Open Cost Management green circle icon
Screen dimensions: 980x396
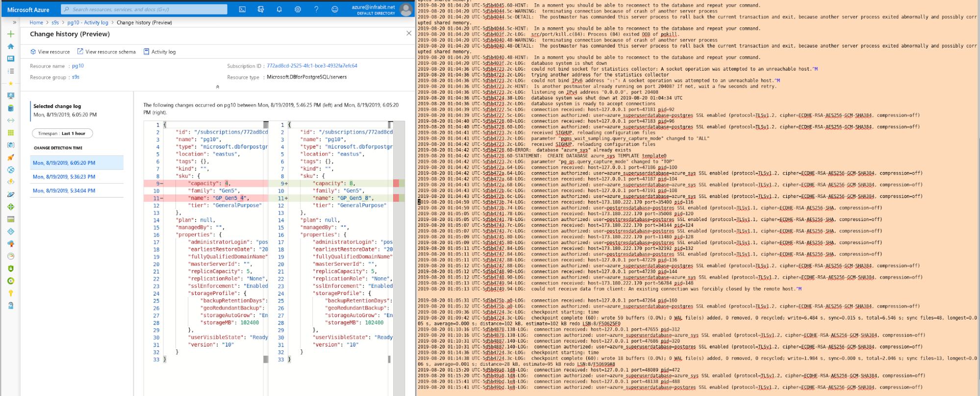(11, 281)
